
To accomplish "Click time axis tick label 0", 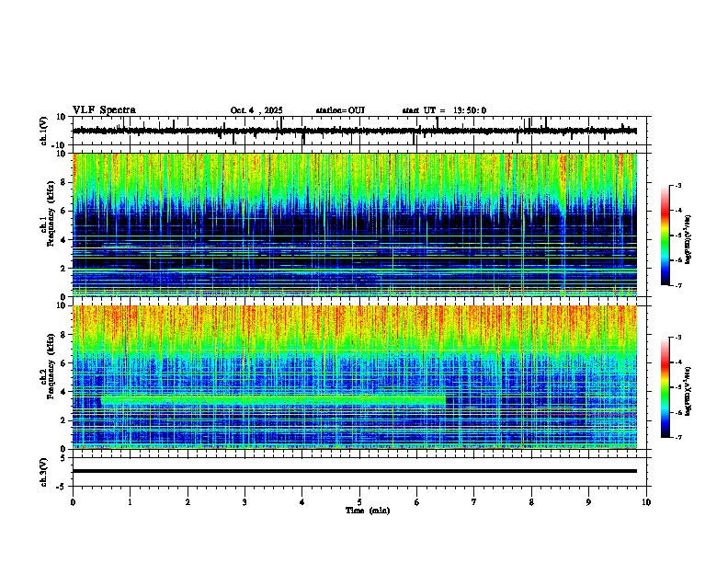I will point(73,502).
